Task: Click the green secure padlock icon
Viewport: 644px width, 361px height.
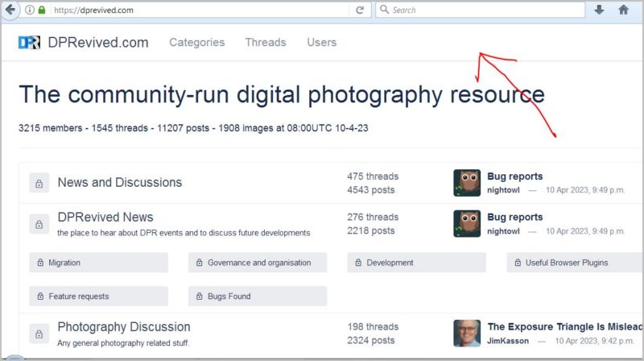Action: [42, 10]
